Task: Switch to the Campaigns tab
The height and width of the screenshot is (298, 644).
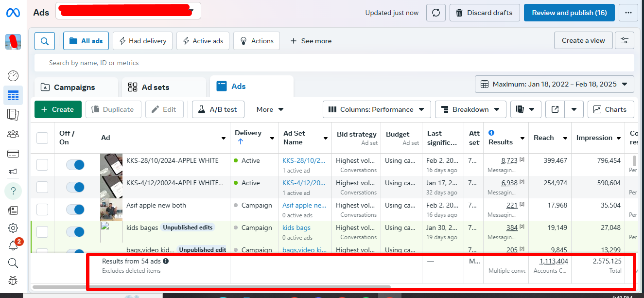Action: pos(75,88)
